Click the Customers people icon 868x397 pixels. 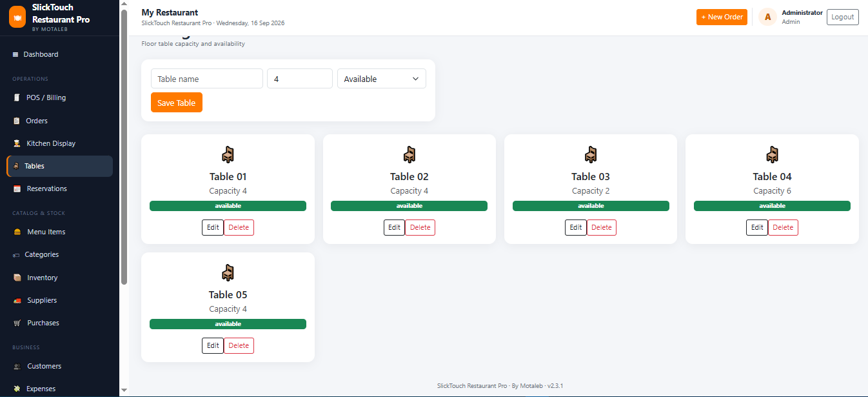tap(17, 366)
